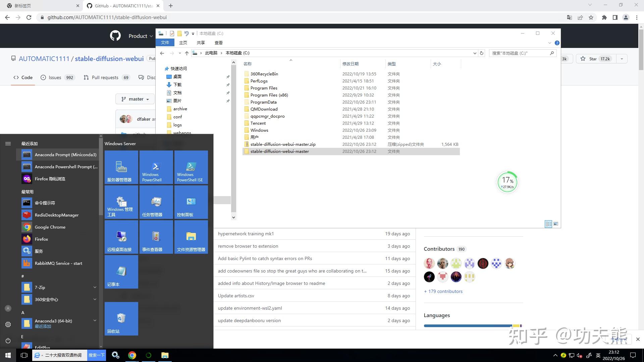Open the master branch dropdown
Image resolution: width=644 pixels, height=362 pixels.
tap(135, 99)
